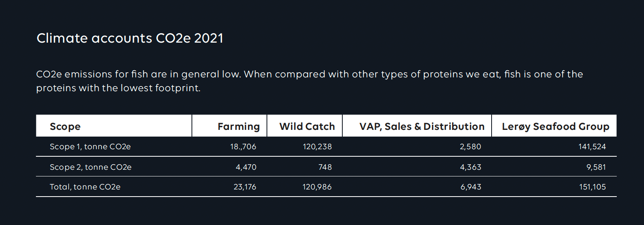Select the Wild Catch Scope 2 value 748
644x225 pixels.
tap(325, 167)
